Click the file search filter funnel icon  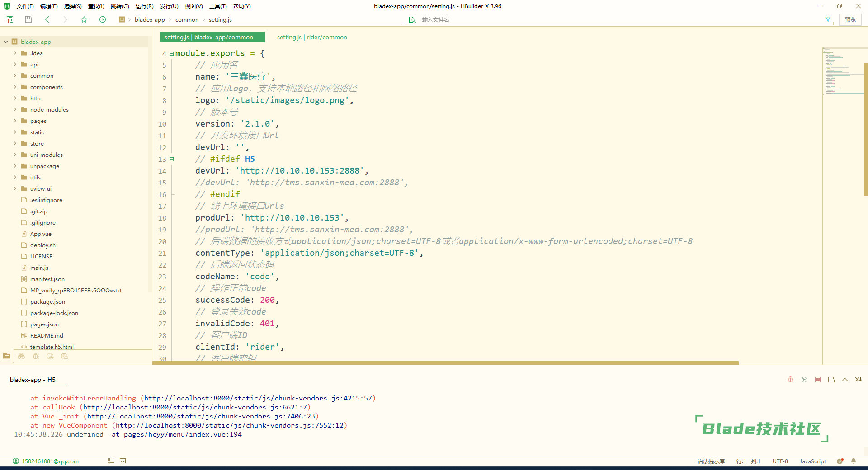point(828,19)
